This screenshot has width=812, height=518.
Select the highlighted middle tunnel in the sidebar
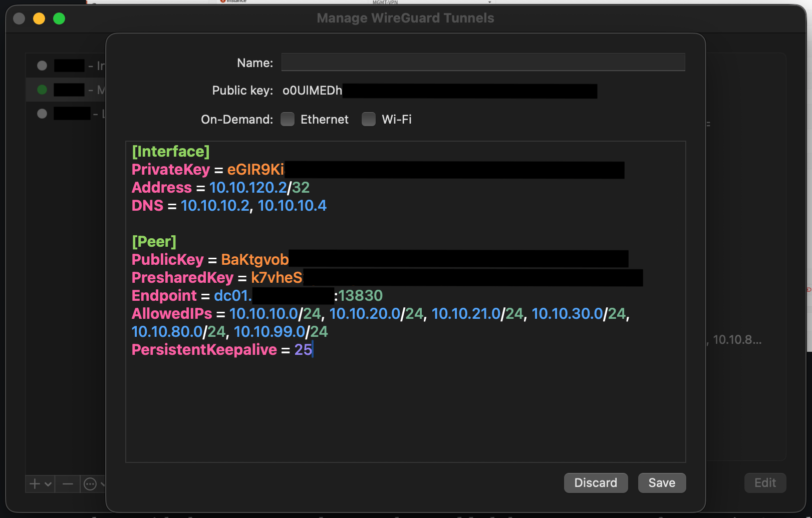coord(70,90)
